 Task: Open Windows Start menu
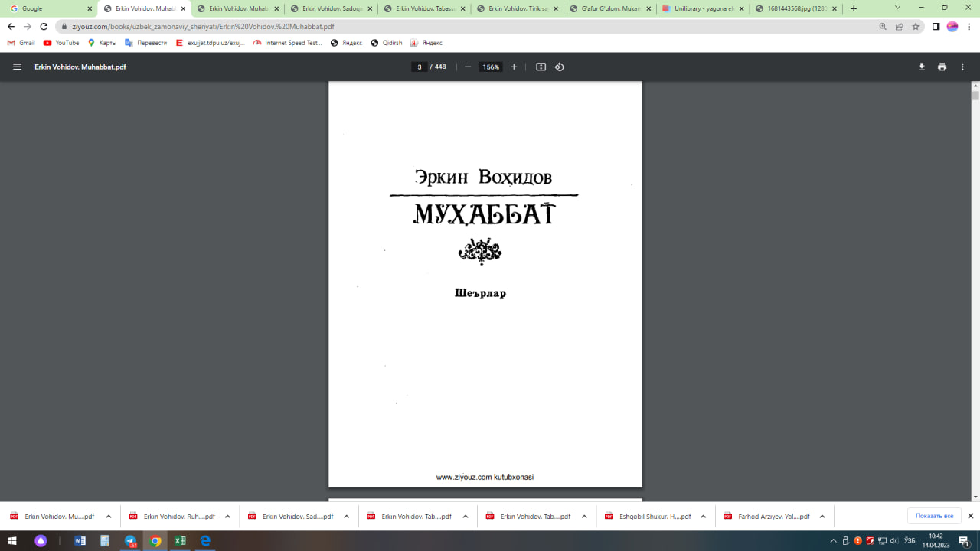point(12,541)
